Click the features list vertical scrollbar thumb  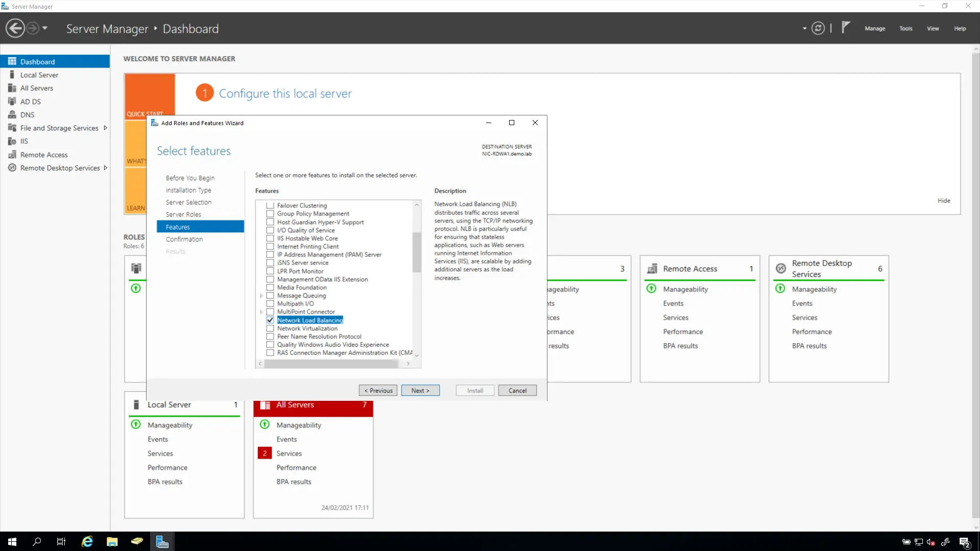pos(417,252)
